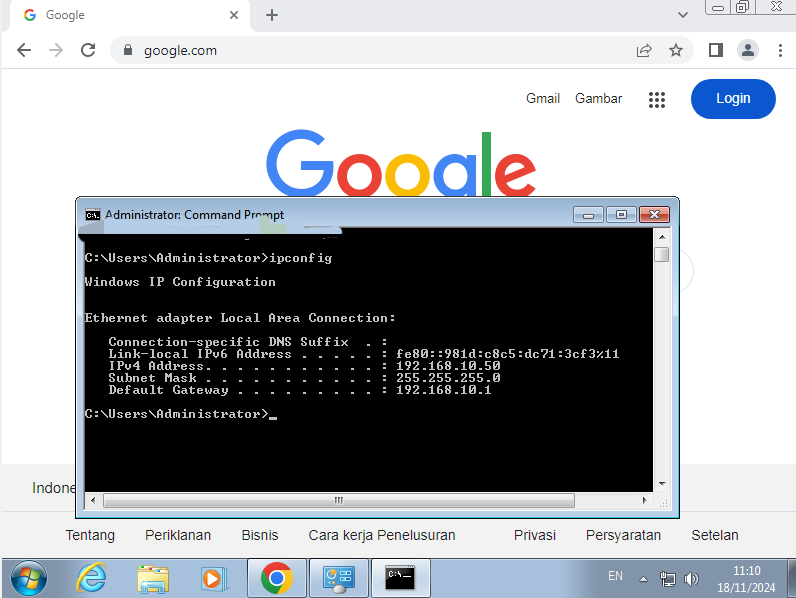Click the Ethernet adapter Local Area Connection line
Viewport: 796px width, 598px height.
click(240, 318)
